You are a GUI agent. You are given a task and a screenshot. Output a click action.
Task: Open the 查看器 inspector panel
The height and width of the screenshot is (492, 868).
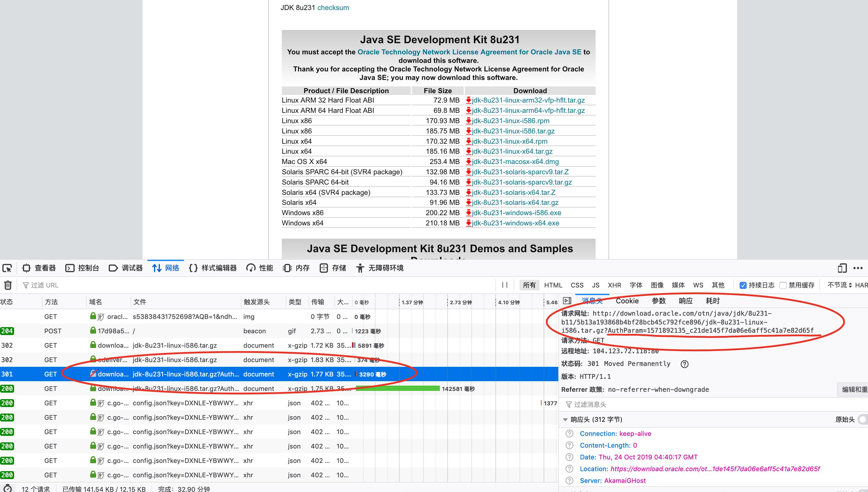point(39,268)
